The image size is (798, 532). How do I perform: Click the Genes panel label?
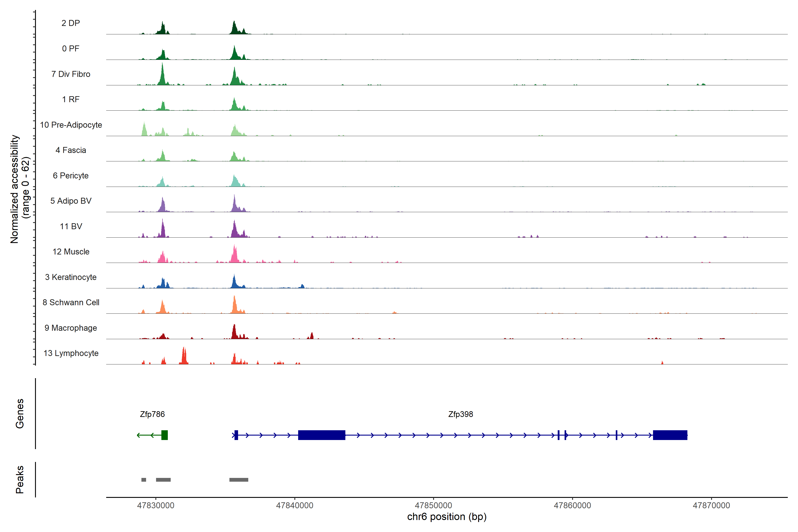click(20, 414)
